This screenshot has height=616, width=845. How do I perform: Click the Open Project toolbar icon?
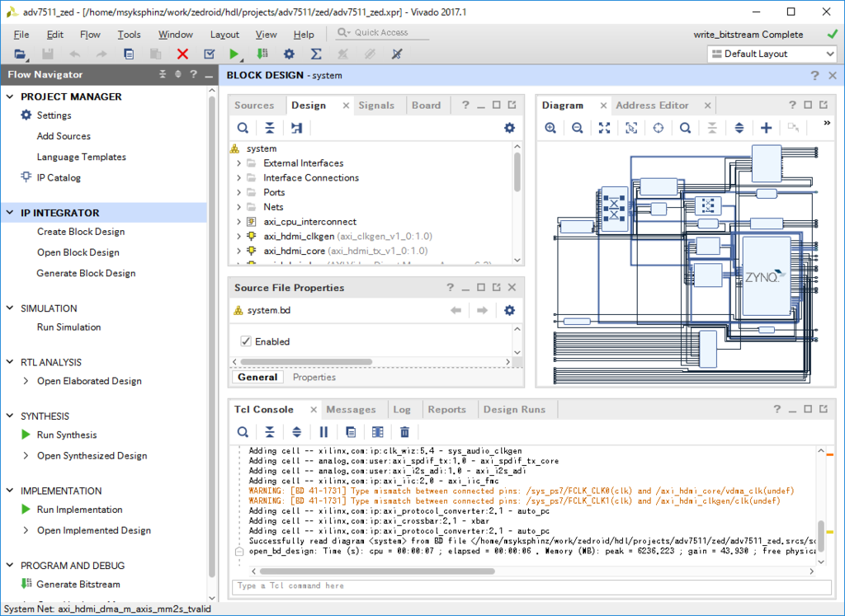click(20, 54)
